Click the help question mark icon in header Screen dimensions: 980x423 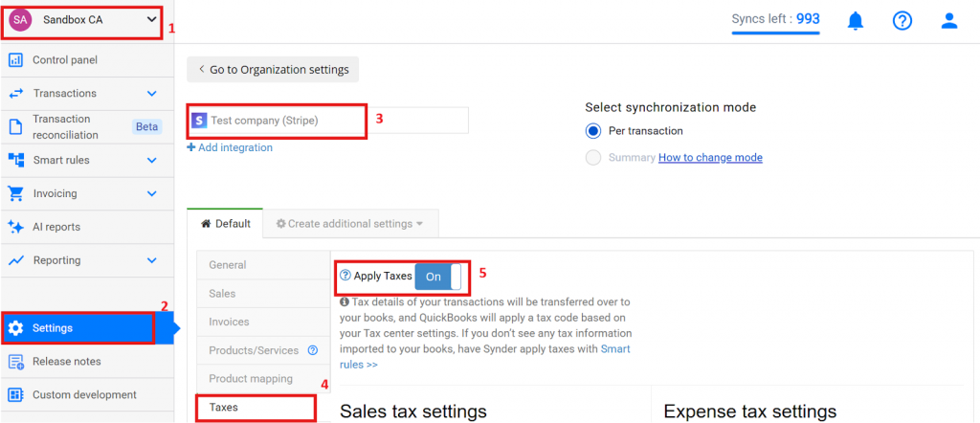click(902, 21)
